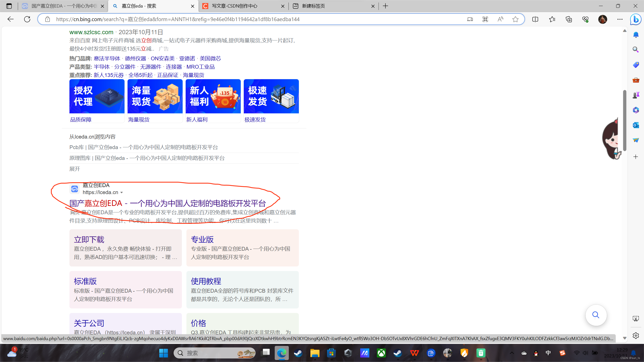Open 国产嘉立创EDA search result title link
This screenshot has height=362, width=644.
[168, 203]
